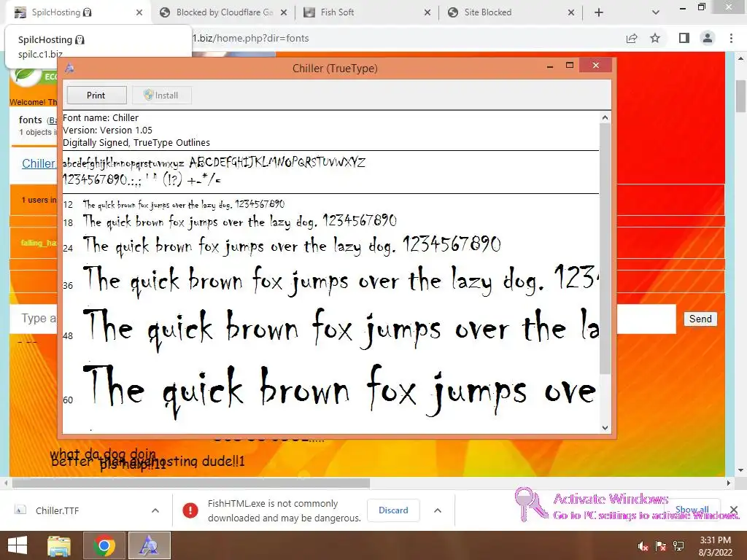This screenshot has height=560, width=747.
Task: Click the size 24 sample line
Action: pyautogui.click(x=292, y=246)
